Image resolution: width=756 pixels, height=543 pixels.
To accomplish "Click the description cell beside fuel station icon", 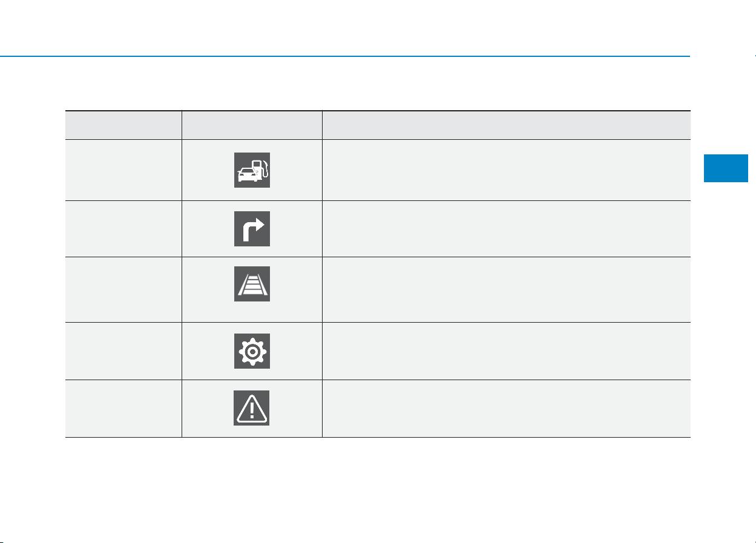I will [x=506, y=170].
